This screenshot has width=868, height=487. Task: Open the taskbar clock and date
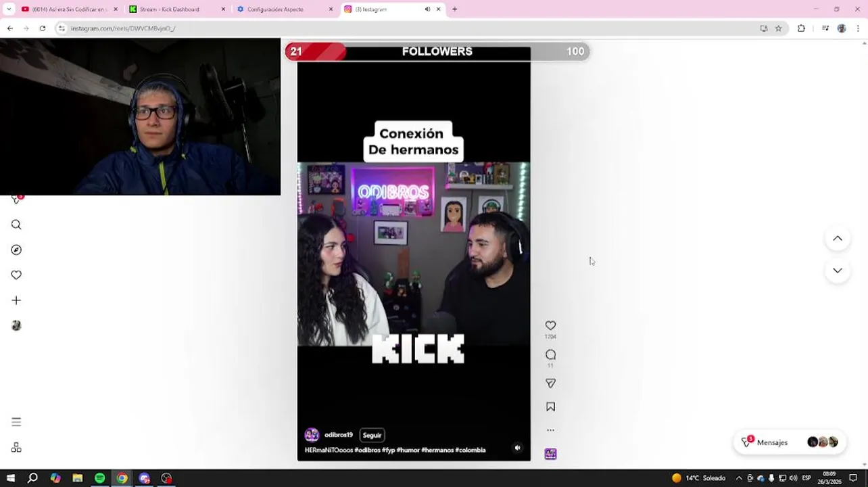(830, 478)
